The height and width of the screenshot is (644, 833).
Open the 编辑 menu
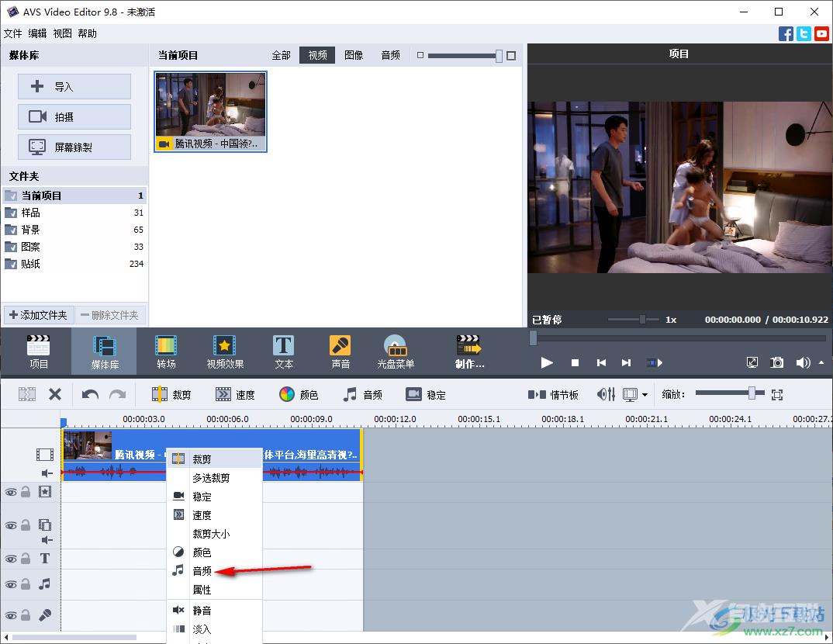pos(37,33)
